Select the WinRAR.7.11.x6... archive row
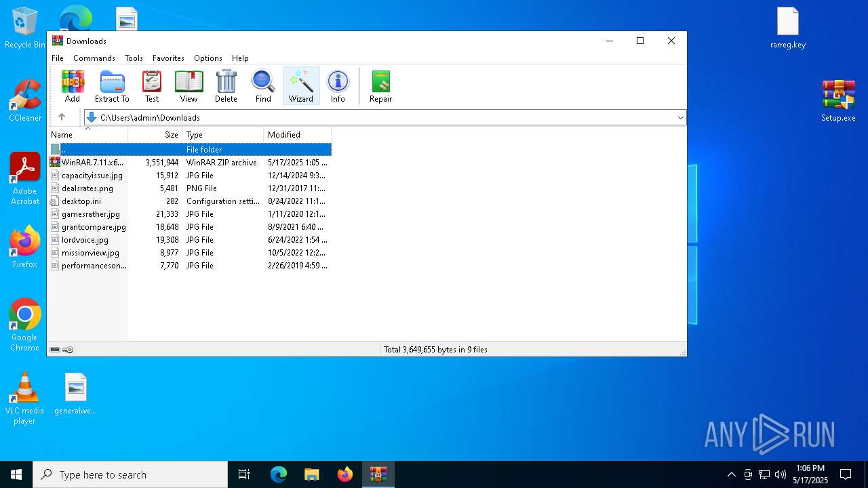The image size is (868, 488). point(190,163)
